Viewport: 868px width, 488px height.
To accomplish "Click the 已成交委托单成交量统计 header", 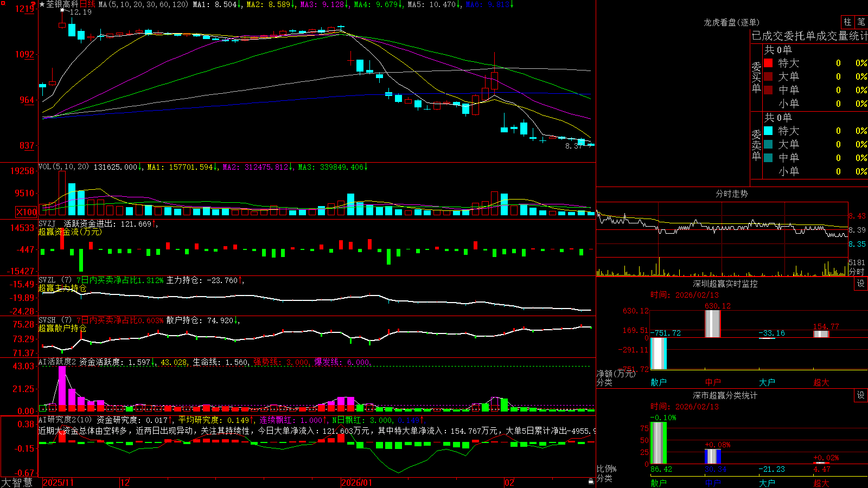I will [809, 36].
